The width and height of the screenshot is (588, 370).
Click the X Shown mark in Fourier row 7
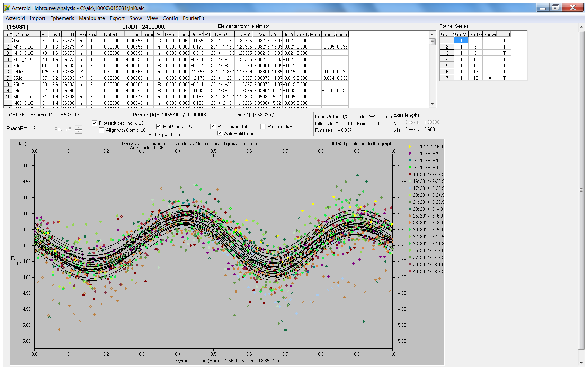(490, 78)
